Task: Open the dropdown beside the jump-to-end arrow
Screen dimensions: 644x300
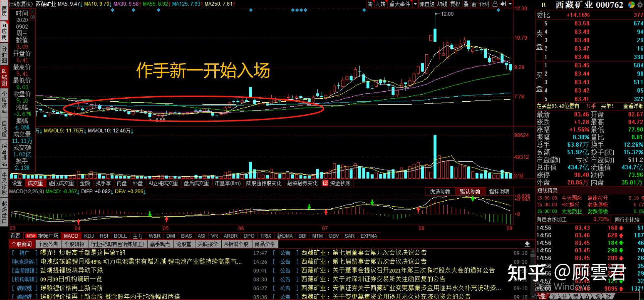Action: point(510,4)
